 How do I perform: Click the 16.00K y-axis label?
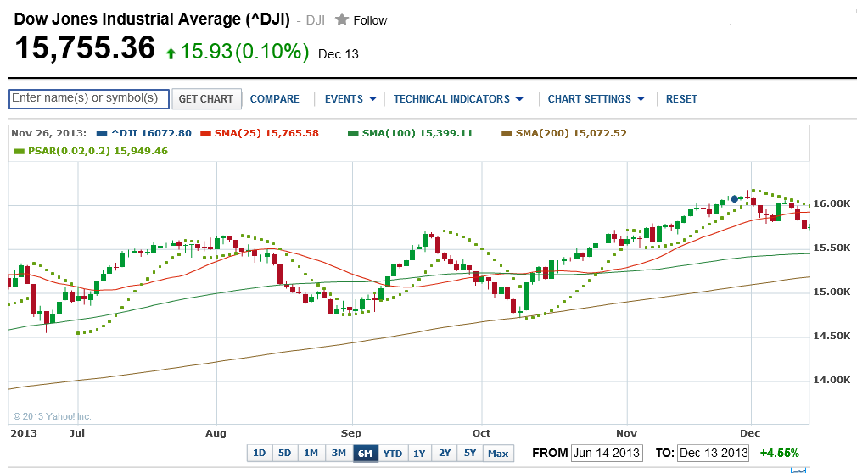[832, 203]
